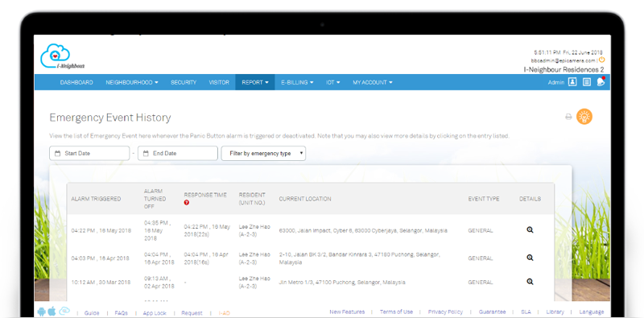Open the user profile icon beside Admin
The width and height of the screenshot is (644, 318).
tap(572, 82)
